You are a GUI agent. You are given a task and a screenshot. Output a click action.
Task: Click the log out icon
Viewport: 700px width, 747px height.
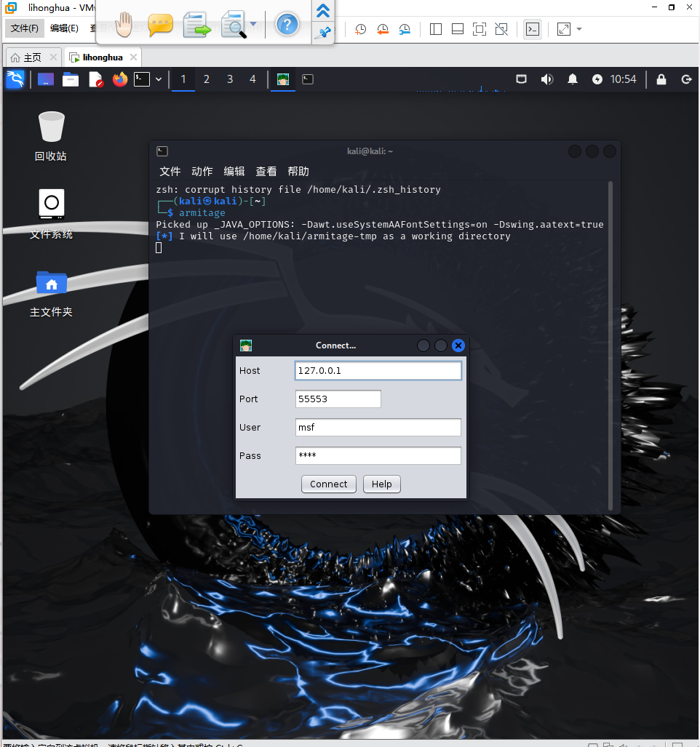point(687,79)
